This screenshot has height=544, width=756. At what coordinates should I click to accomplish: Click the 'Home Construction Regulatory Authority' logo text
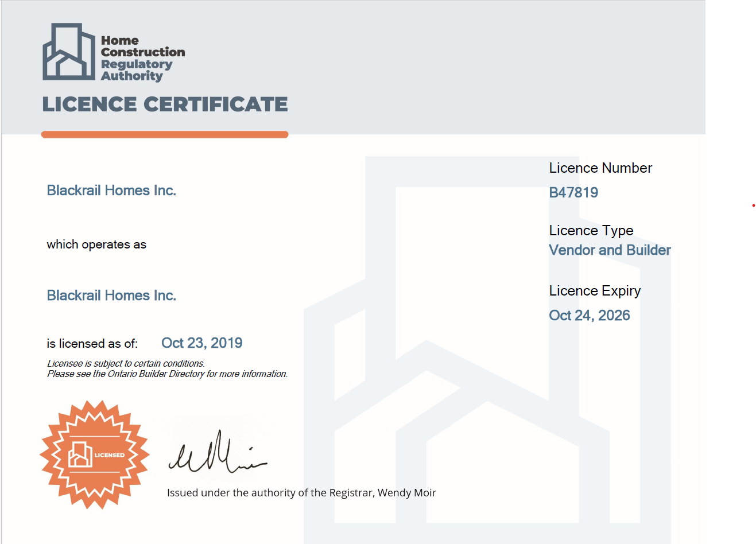(x=143, y=58)
